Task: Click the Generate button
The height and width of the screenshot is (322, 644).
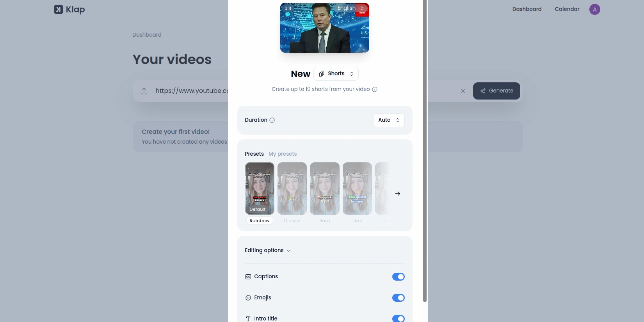Action: click(x=496, y=91)
